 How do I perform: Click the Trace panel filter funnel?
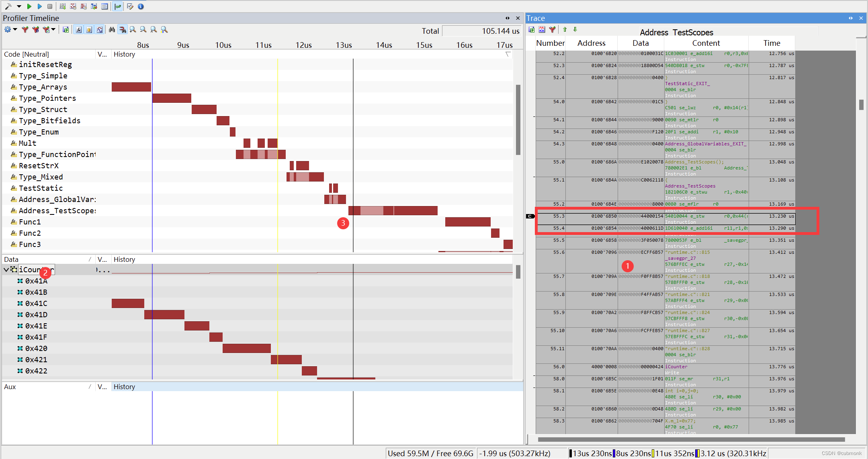pyautogui.click(x=552, y=29)
